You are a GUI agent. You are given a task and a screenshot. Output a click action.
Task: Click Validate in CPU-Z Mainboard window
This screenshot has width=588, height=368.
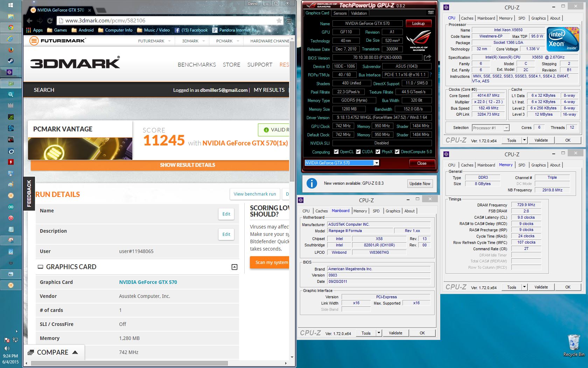point(395,333)
